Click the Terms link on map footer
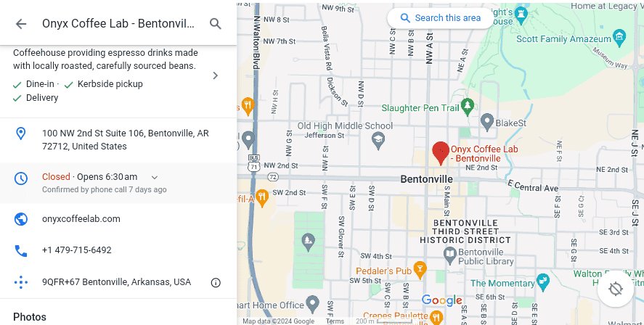The width and height of the screenshot is (644, 325). tap(335, 321)
